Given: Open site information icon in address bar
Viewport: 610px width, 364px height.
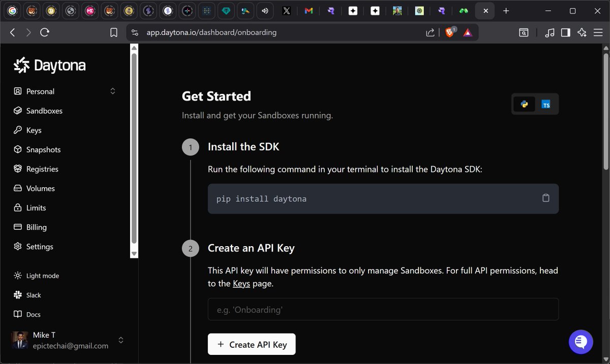Looking at the screenshot, I should click(x=135, y=32).
